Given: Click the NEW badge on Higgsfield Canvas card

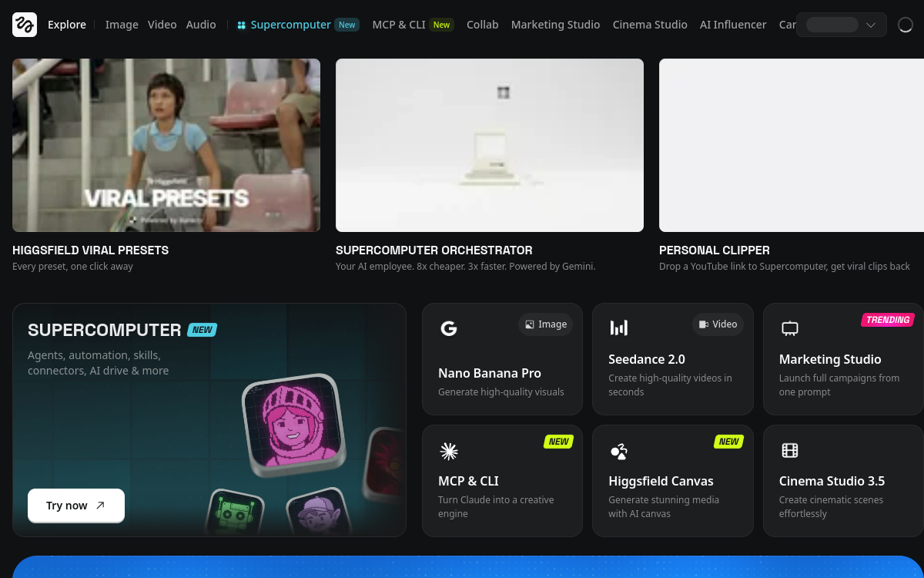Looking at the screenshot, I should pos(728,442).
